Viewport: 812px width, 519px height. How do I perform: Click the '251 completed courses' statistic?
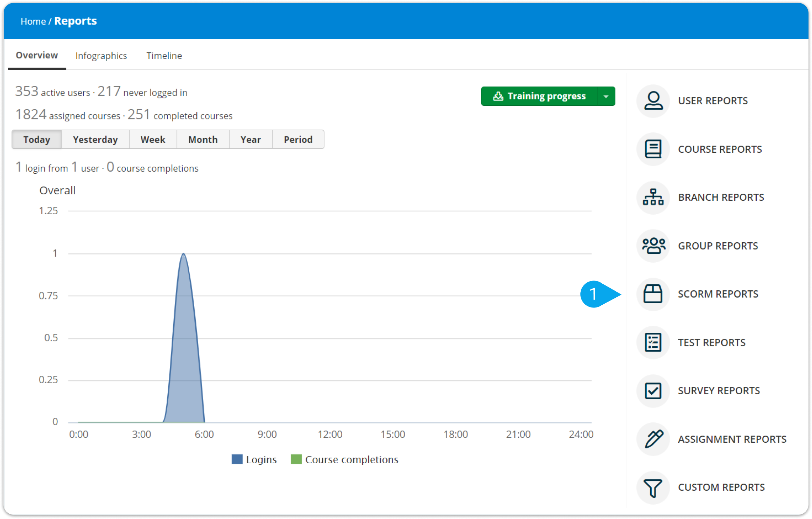click(x=180, y=115)
